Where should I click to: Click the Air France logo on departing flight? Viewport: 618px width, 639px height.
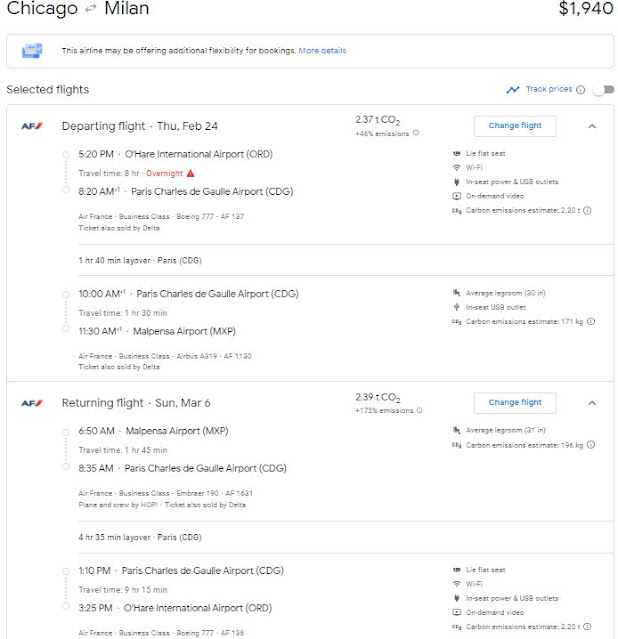coord(31,126)
